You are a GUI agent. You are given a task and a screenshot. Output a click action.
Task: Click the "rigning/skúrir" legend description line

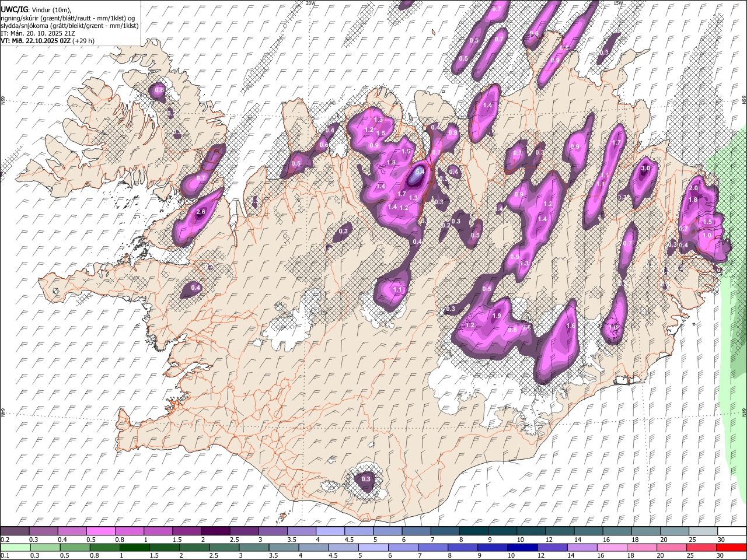coord(68,18)
